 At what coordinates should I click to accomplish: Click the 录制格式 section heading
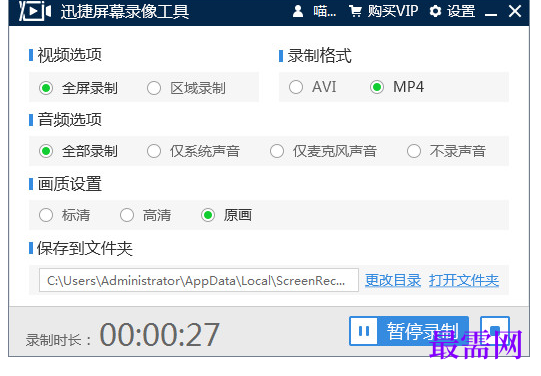coord(320,56)
